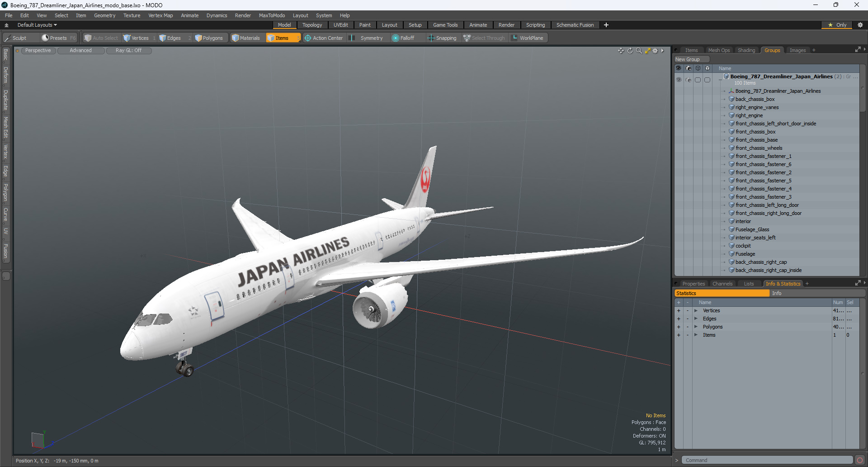
Task: Add new tab beside Info & Statistics
Action: [x=807, y=284]
